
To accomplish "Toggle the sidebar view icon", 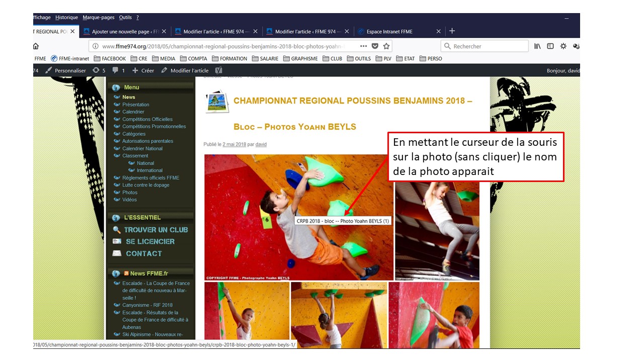I will click(x=550, y=46).
